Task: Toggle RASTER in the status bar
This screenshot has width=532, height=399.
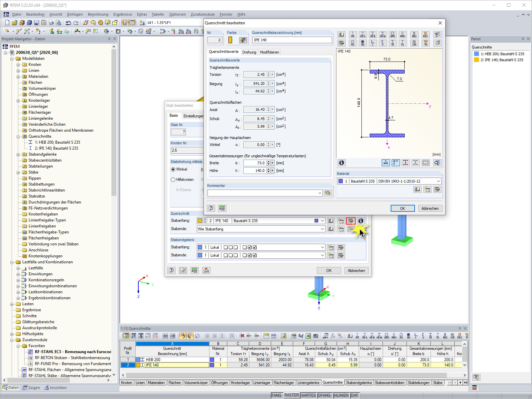Action: (292, 395)
